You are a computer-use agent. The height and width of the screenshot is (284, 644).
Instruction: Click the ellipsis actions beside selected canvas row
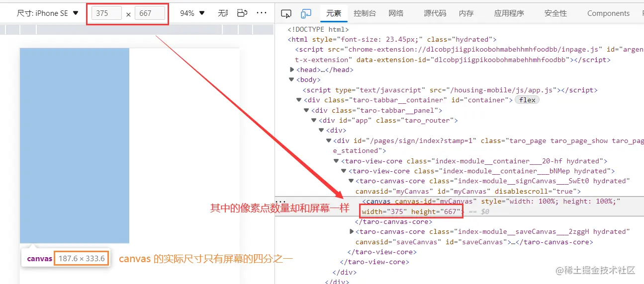[x=280, y=201]
